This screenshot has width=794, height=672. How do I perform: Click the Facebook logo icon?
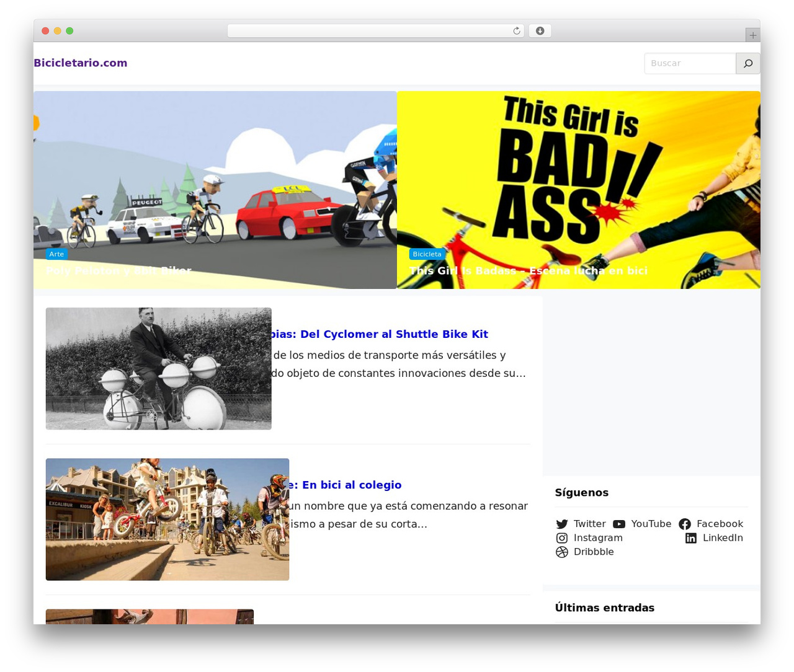pos(685,524)
